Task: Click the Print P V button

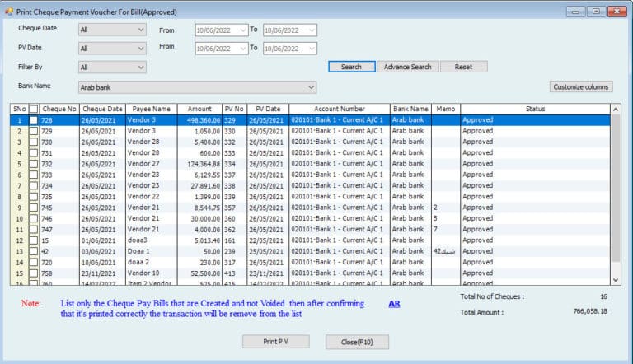Action: (274, 342)
